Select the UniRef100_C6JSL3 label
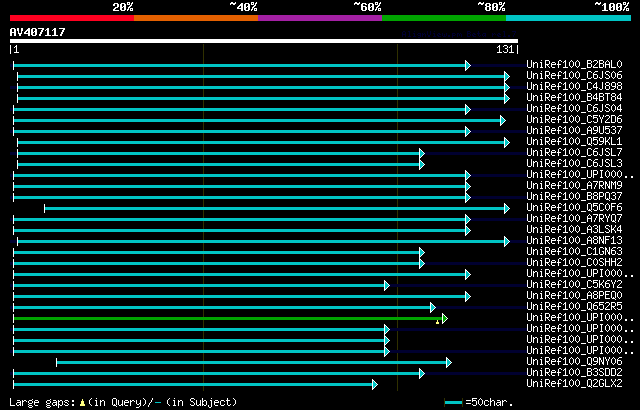Image resolution: width=640 pixels, height=410 pixels. [x=574, y=164]
